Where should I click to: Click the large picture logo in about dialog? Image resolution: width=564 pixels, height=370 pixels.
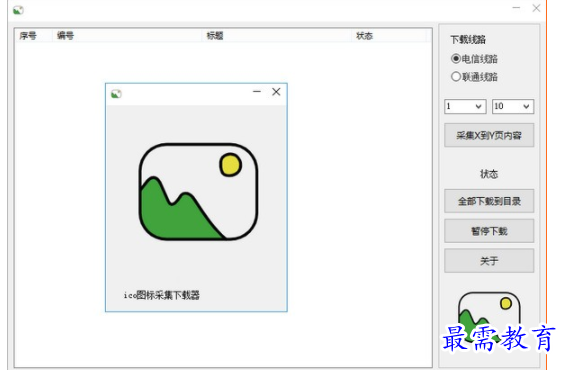click(198, 192)
